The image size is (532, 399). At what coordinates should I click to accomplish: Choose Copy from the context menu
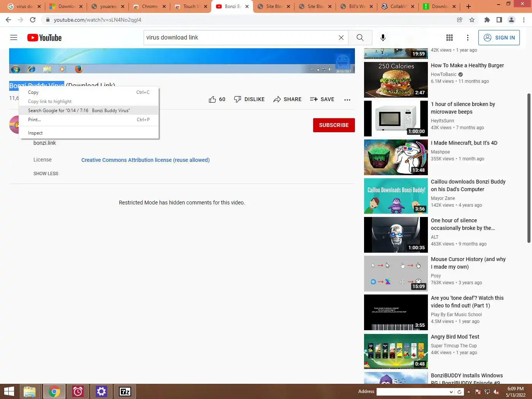(89, 92)
